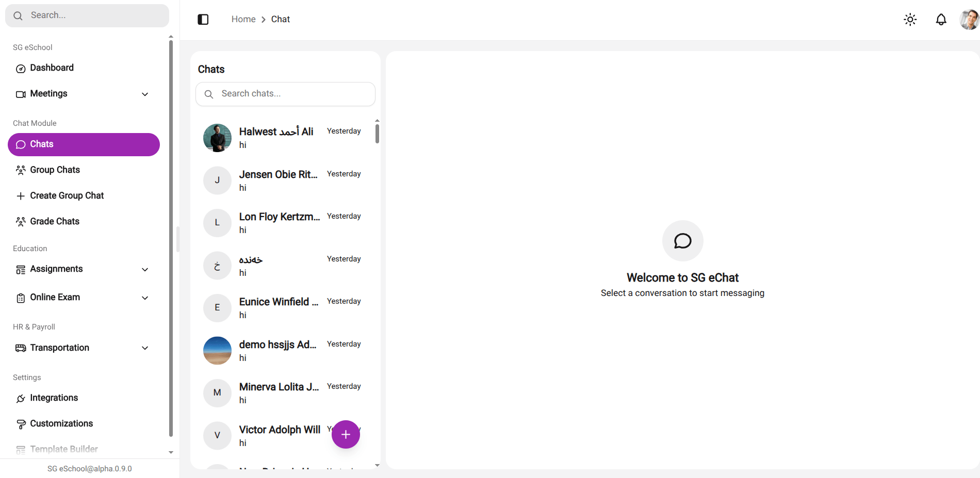
Task: Click Halwest Ali's profile photo
Action: click(x=217, y=138)
